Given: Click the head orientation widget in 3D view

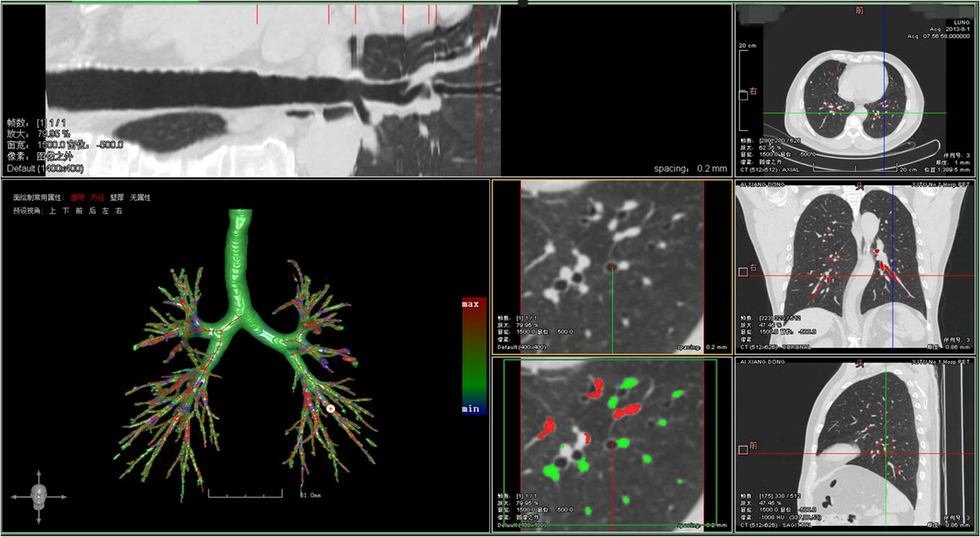Looking at the screenshot, I should 39,496.
